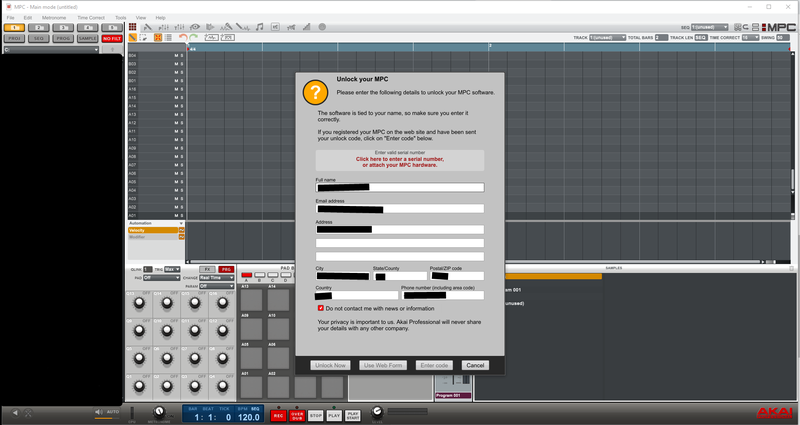Open the list editor icon
Viewport: 800px width, 425px height.
click(x=168, y=37)
